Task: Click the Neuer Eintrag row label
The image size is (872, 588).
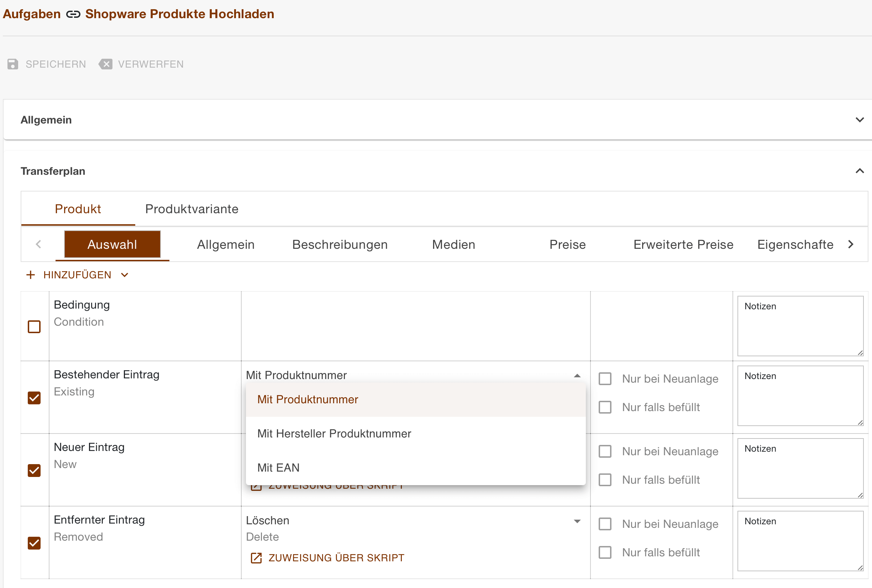Action: point(89,447)
